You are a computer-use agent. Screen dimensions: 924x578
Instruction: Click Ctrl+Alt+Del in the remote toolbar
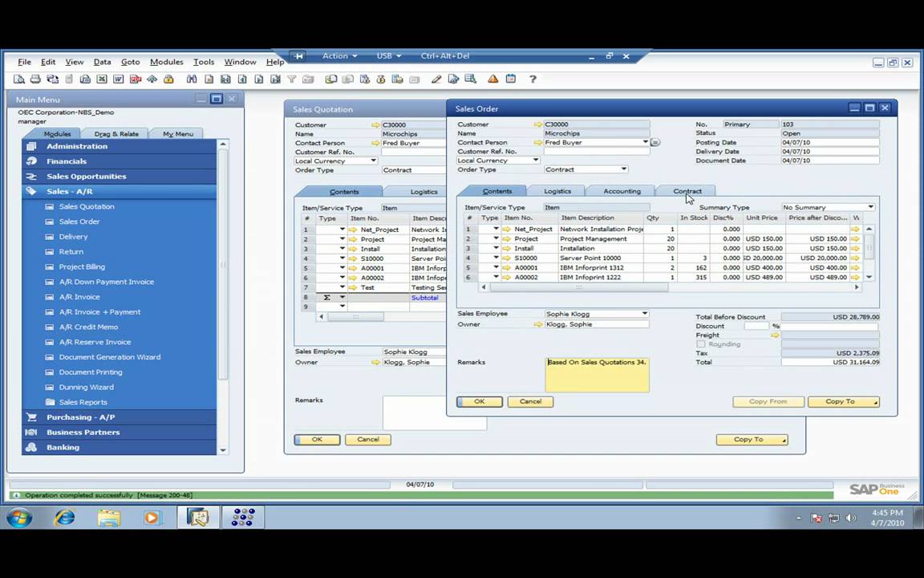tap(445, 56)
